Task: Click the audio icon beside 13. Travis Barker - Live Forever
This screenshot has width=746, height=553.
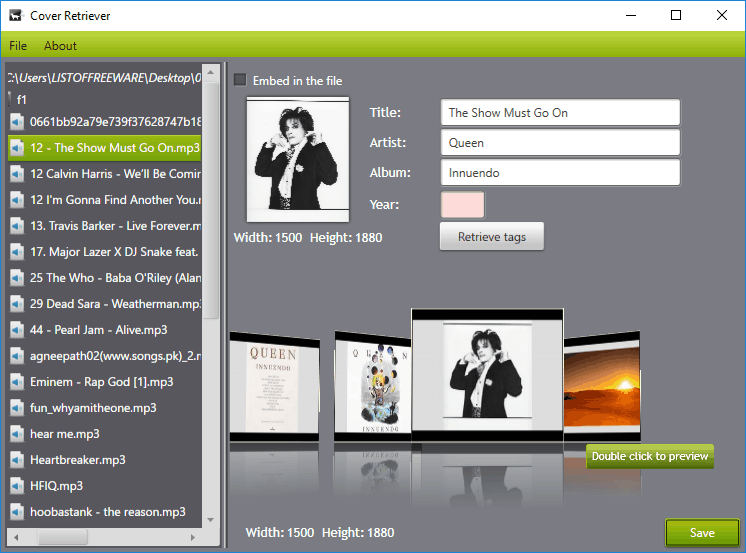Action: pyautogui.click(x=17, y=226)
